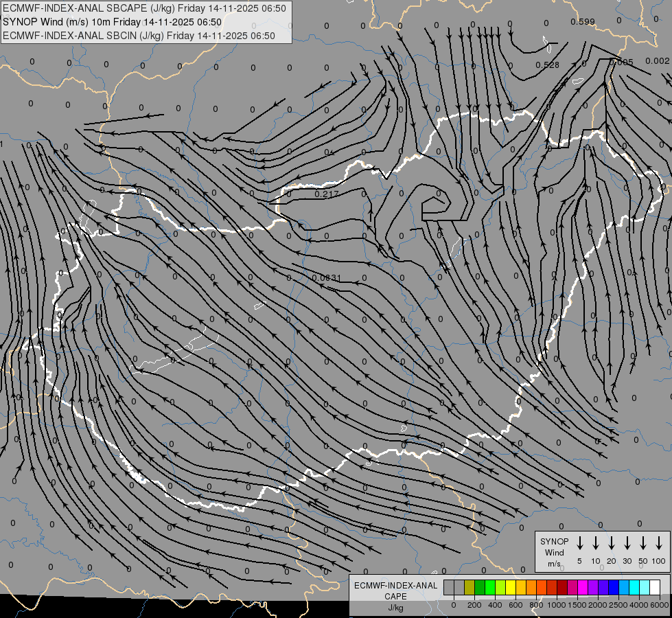The image size is (672, 618).
Task: Select the bright green CAPE swatch
Action: pyautogui.click(x=490, y=587)
